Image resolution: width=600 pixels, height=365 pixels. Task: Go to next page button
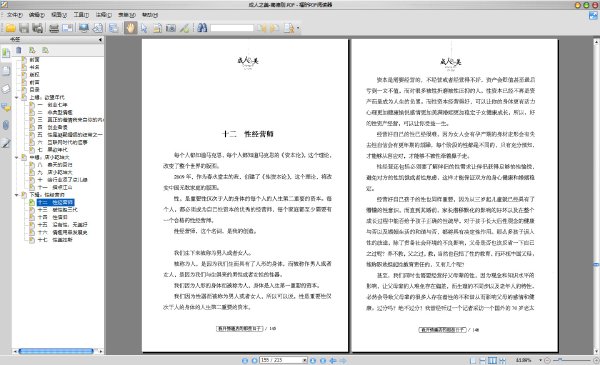tap(313, 360)
